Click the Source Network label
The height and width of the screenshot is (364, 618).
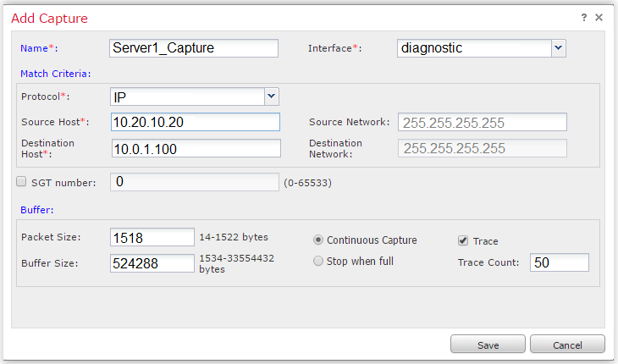tap(349, 122)
